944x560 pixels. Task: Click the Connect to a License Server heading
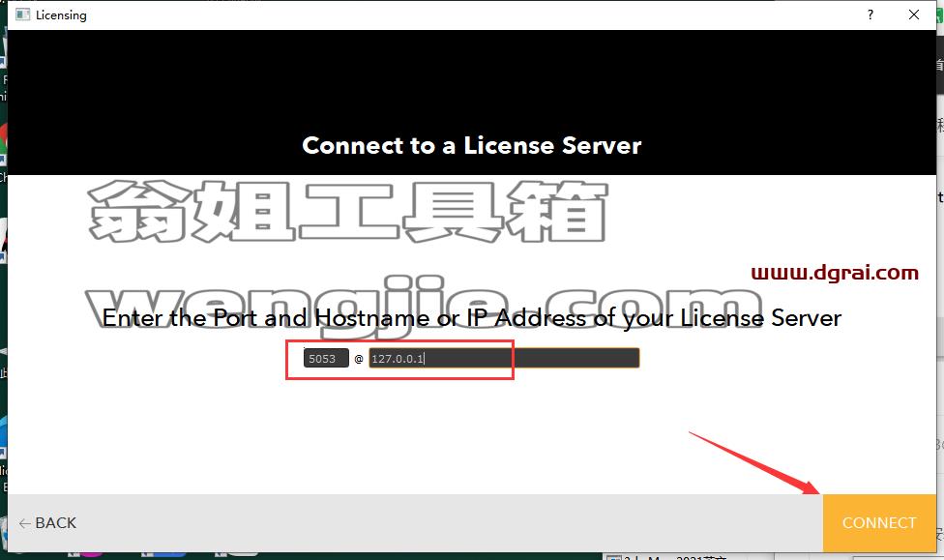pos(471,145)
